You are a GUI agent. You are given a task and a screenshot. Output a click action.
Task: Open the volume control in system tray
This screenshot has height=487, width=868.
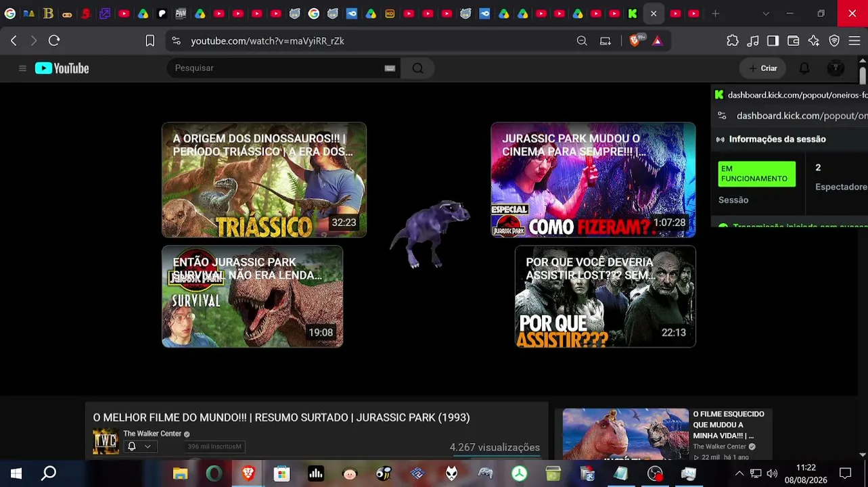(x=772, y=473)
